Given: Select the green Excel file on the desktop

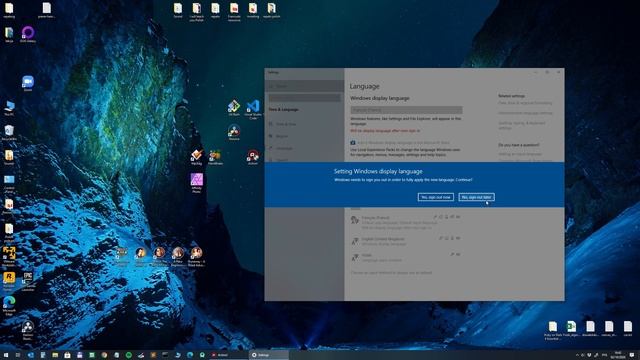Looking at the screenshot, I should click(x=571, y=330).
